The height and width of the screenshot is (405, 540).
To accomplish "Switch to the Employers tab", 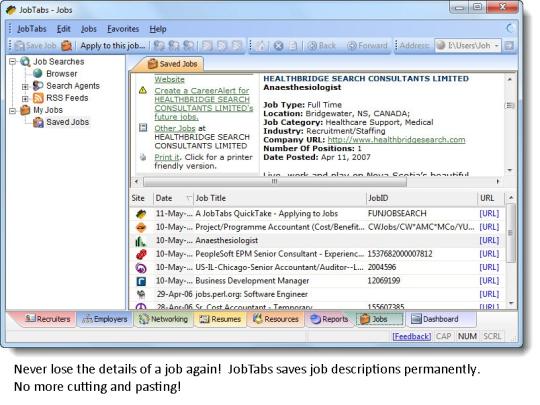I will [x=104, y=319].
